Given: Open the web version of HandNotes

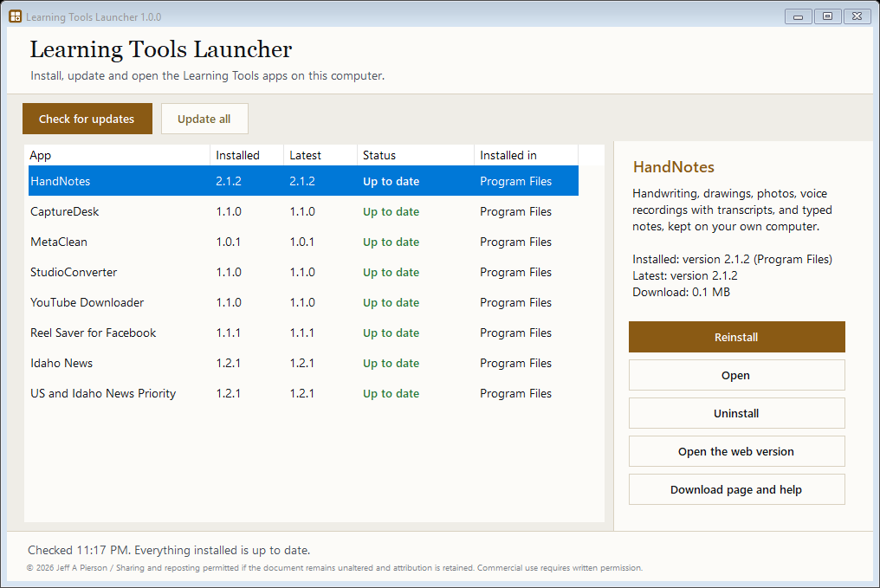Looking at the screenshot, I should [x=736, y=452].
